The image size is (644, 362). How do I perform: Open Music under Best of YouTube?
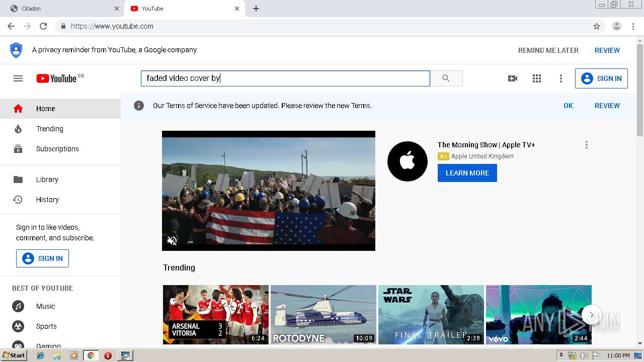coord(60,306)
